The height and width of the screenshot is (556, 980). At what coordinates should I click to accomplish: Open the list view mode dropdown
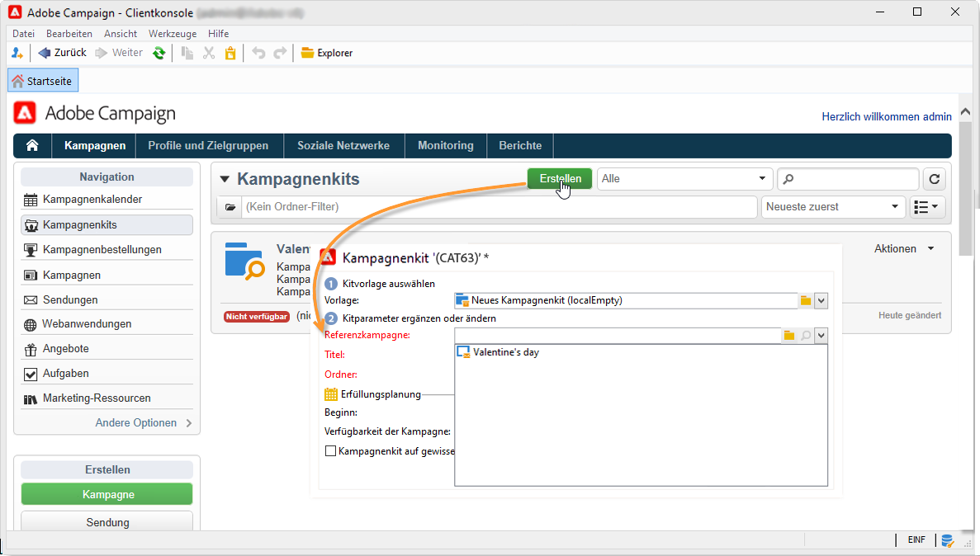click(x=926, y=207)
